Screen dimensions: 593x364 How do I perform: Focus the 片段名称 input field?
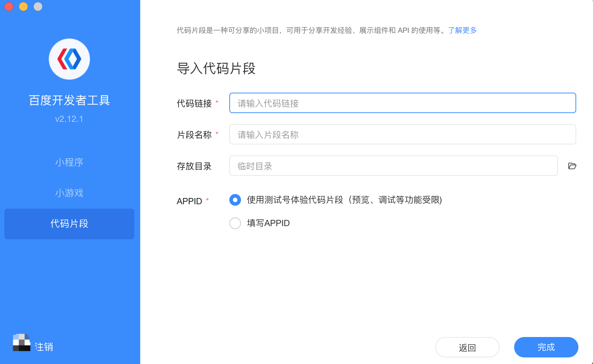[403, 134]
